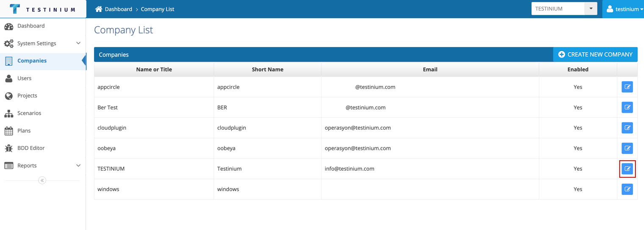Click the Reports list icon
The image size is (644, 230).
pyautogui.click(x=8, y=166)
